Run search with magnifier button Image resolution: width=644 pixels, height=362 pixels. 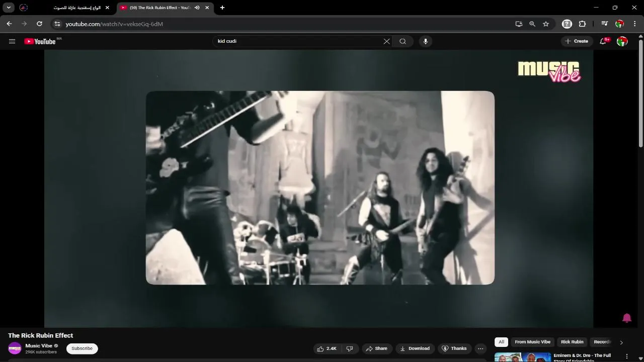point(403,41)
